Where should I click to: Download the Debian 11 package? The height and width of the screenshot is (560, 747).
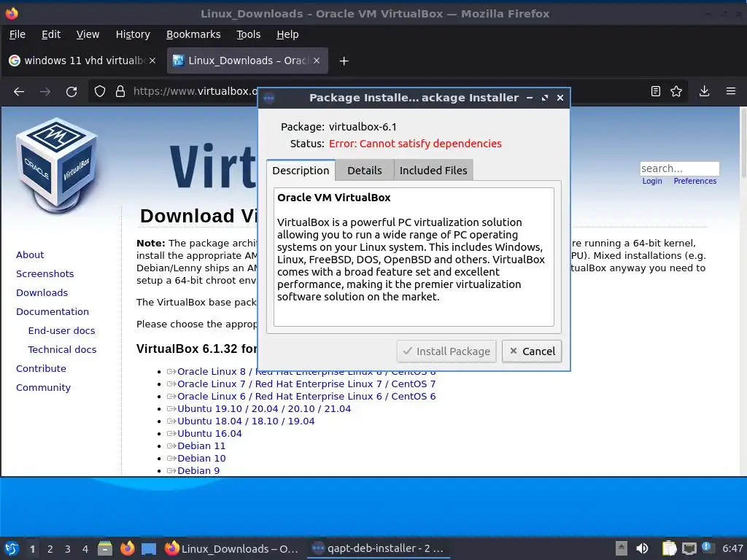click(201, 446)
